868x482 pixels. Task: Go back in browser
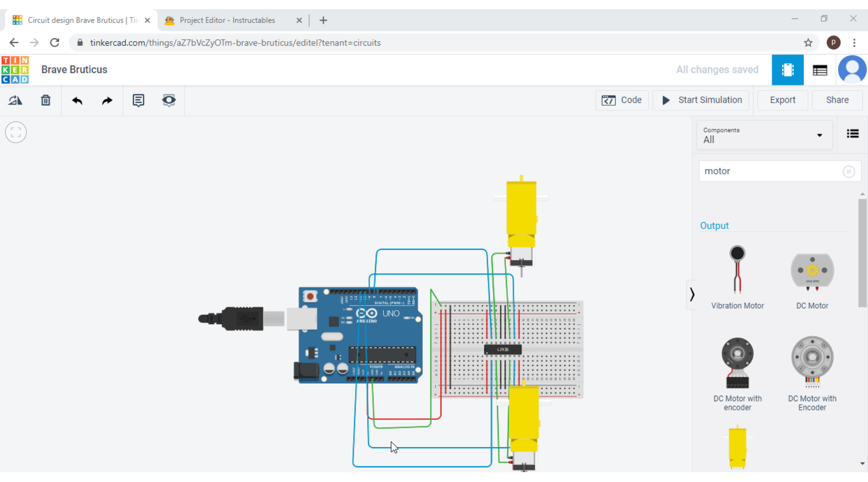point(14,43)
